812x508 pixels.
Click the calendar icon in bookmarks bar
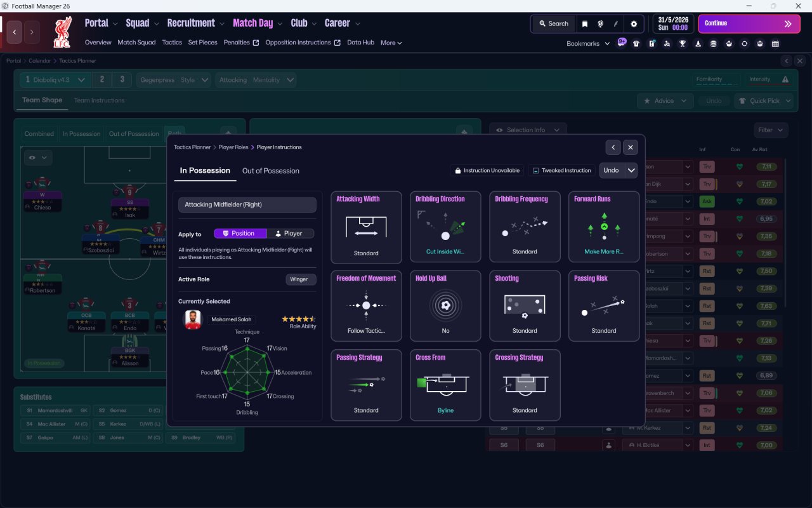pos(775,44)
